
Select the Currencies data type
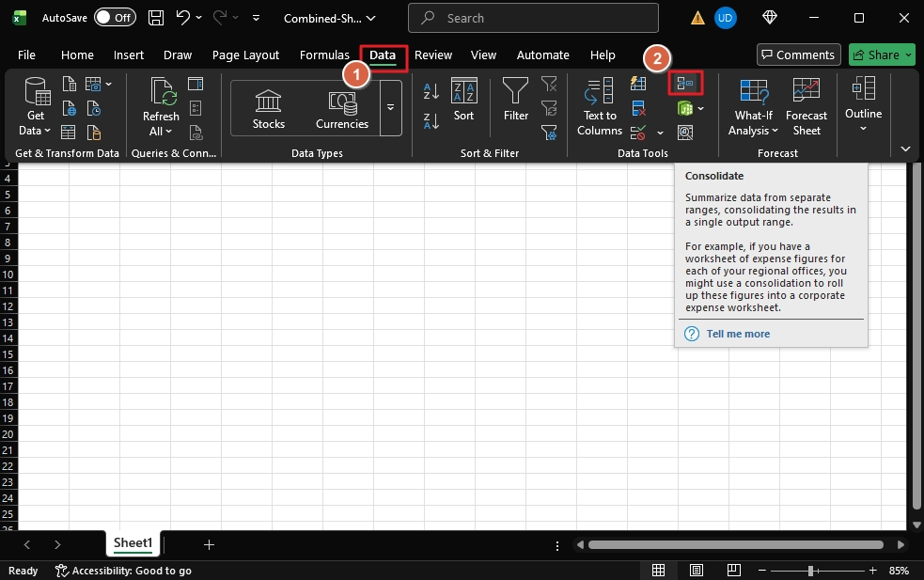click(342, 108)
